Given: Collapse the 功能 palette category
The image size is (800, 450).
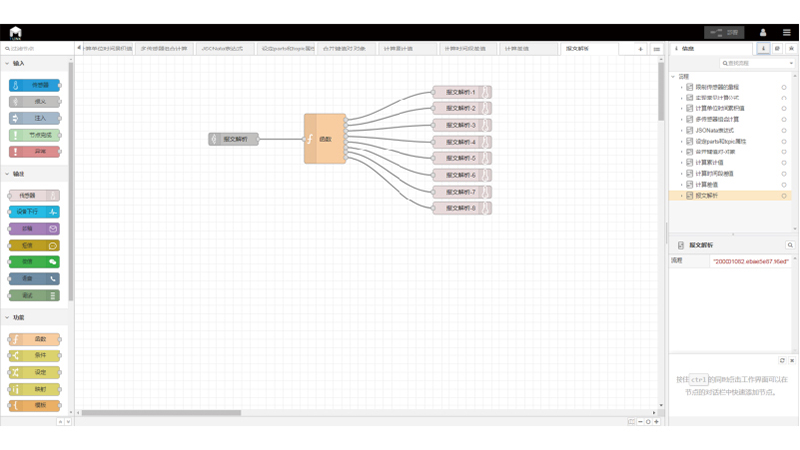Looking at the screenshot, I should (x=7, y=318).
